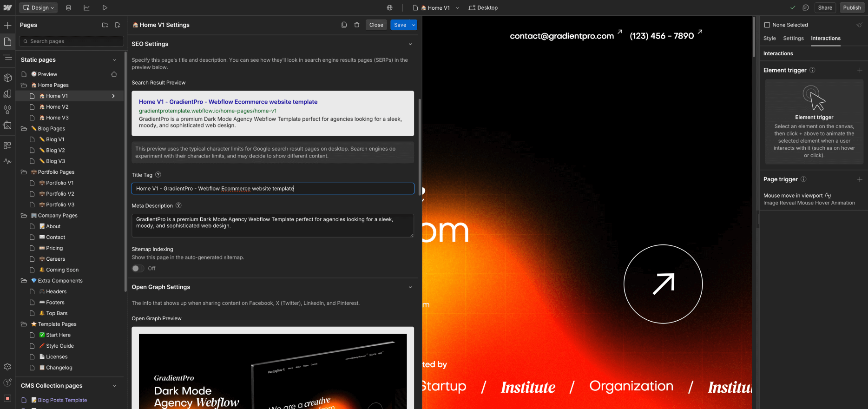Click the (123) 456 - 7890 phone link
Screen dimensions: 868x409
pos(662,36)
